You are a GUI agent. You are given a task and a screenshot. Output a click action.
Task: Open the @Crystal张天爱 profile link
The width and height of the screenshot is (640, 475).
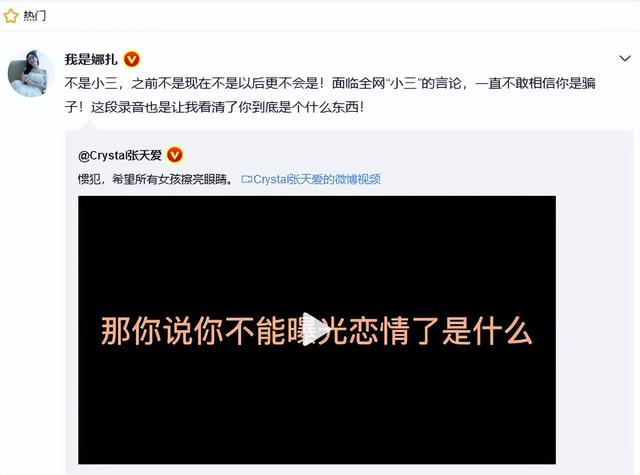(x=120, y=155)
